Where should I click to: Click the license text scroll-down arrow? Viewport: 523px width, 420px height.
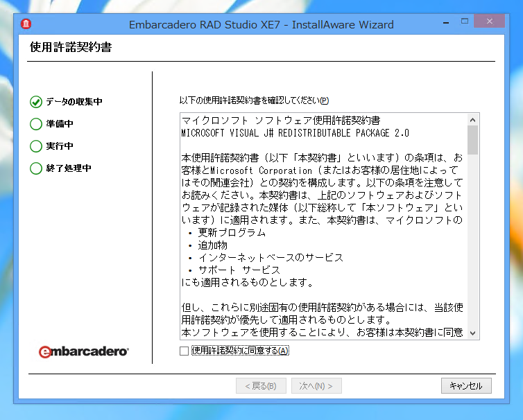pos(472,333)
